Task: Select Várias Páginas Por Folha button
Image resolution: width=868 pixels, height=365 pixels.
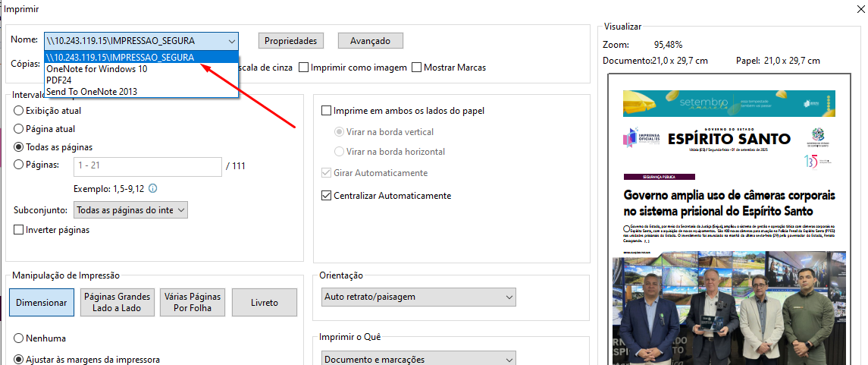Action: 193,303
